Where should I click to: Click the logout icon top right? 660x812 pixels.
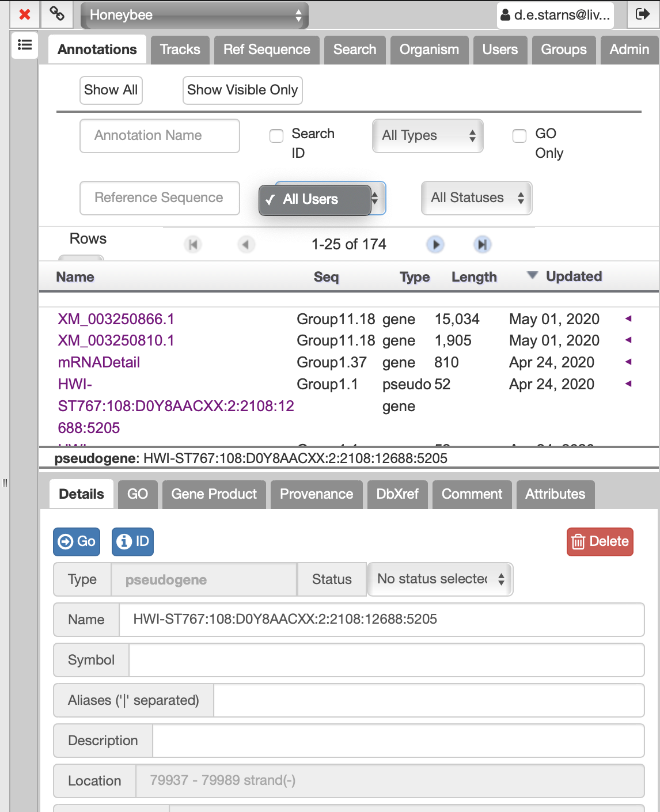tap(643, 14)
